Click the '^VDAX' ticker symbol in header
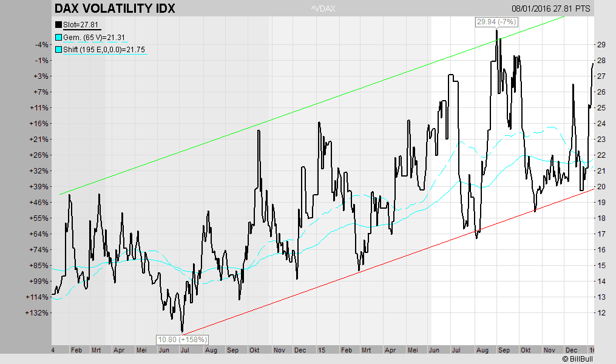Viewport: 616px width, 364px height. tap(323, 8)
